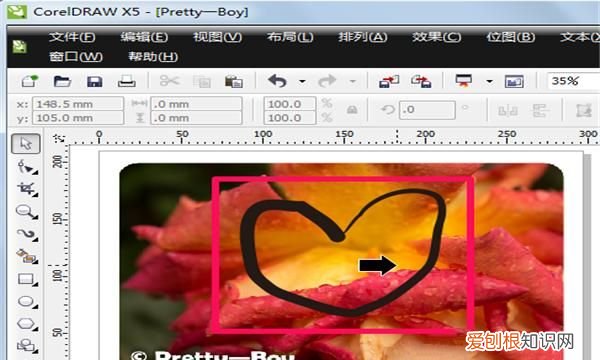Open the 35% zoom level combo box
Viewport: 600px width, 360px height.
pyautogui.click(x=573, y=81)
